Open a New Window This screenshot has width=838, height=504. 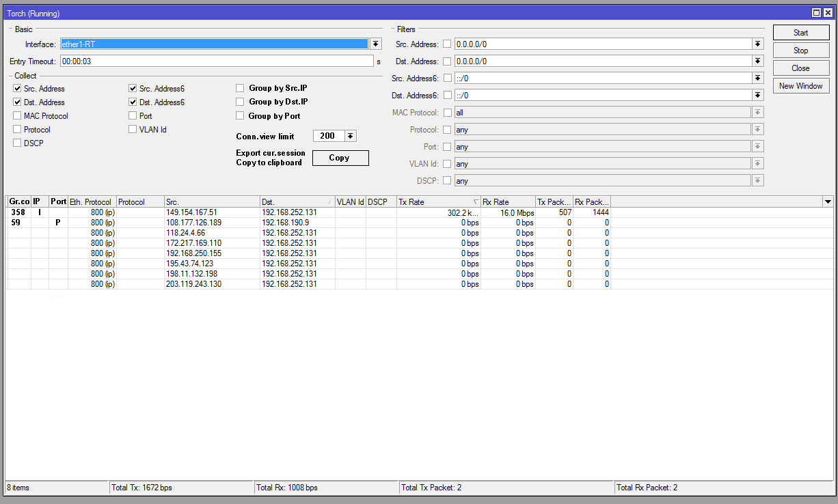pyautogui.click(x=801, y=86)
